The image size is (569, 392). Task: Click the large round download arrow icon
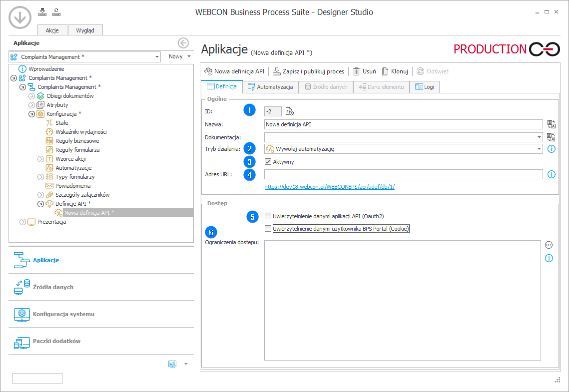point(20,17)
